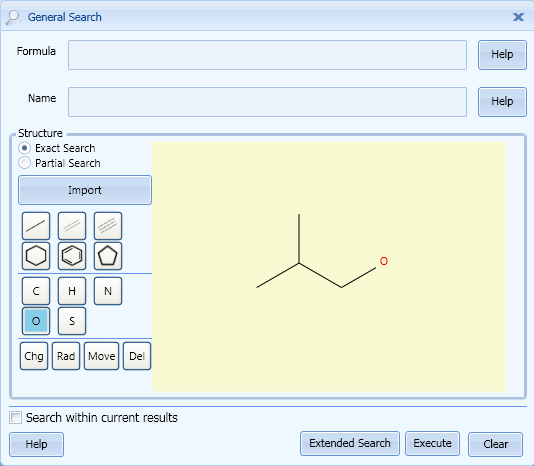Choose the Nitrogen atom button
Image resolution: width=534 pixels, height=466 pixels.
[108, 291]
